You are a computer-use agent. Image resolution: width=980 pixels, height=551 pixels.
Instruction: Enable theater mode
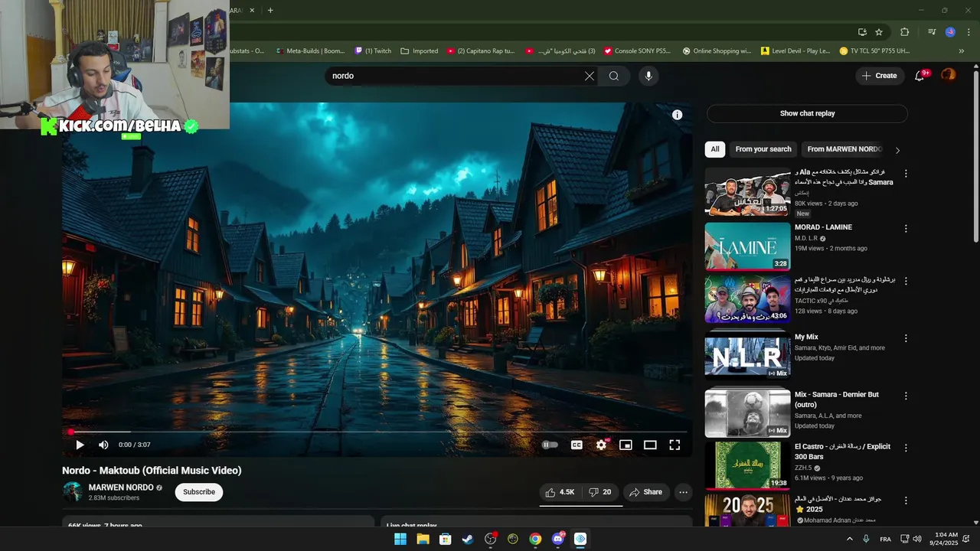(650, 445)
